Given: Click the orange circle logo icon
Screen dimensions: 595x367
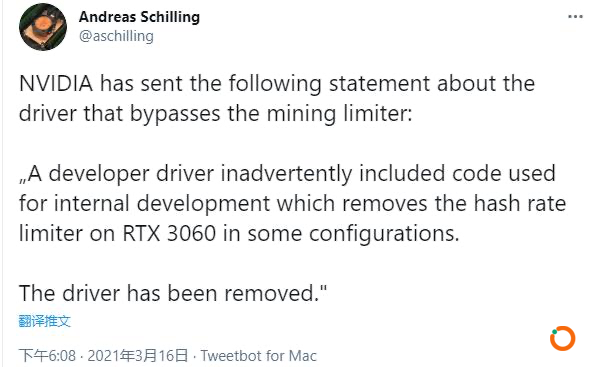Looking at the screenshot, I should pyautogui.click(x=563, y=338).
